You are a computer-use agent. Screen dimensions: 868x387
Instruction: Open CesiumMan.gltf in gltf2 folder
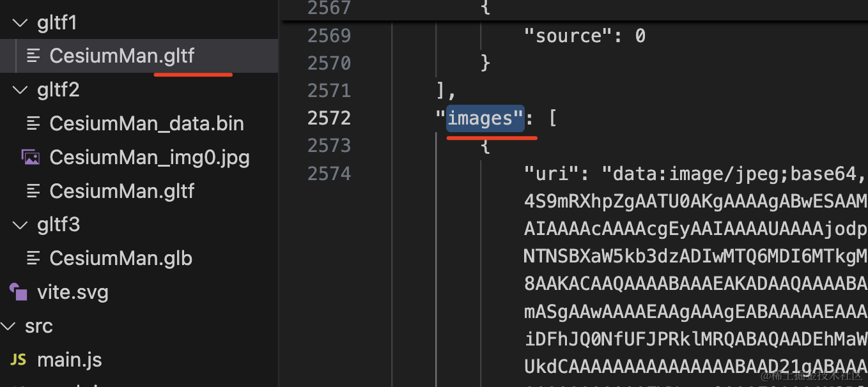121,191
